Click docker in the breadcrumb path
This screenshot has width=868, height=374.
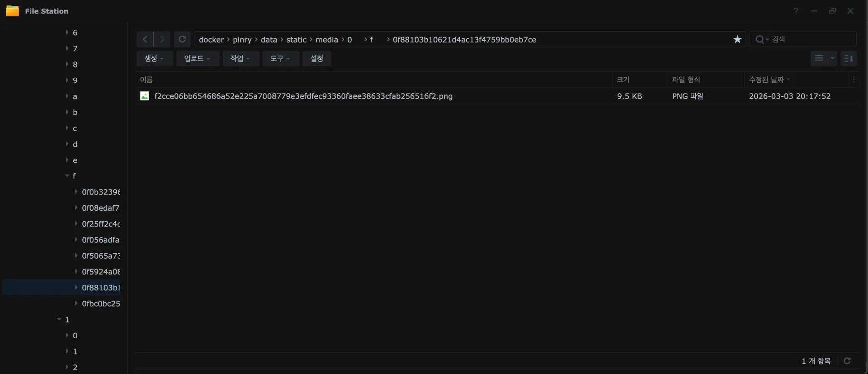211,40
